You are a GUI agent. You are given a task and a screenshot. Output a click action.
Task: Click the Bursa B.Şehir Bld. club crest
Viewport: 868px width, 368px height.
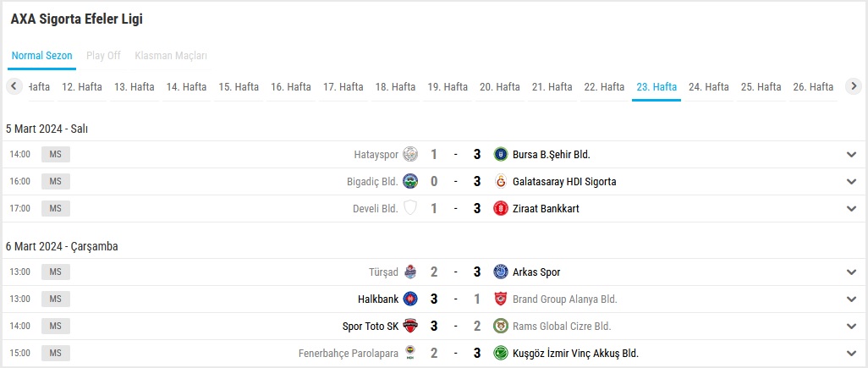click(x=501, y=155)
